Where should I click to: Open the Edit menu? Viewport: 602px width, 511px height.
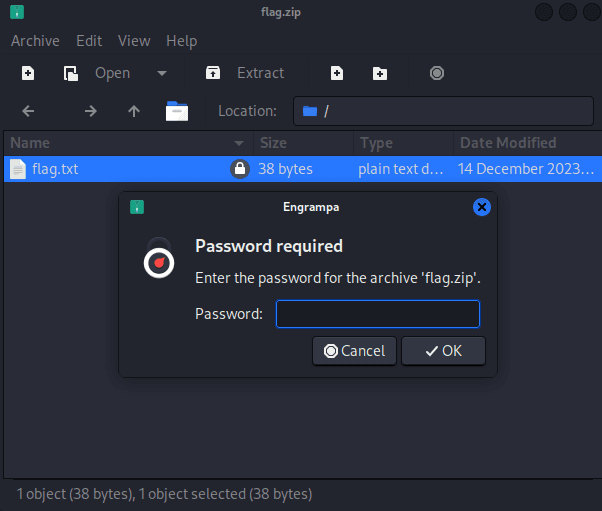[89, 41]
